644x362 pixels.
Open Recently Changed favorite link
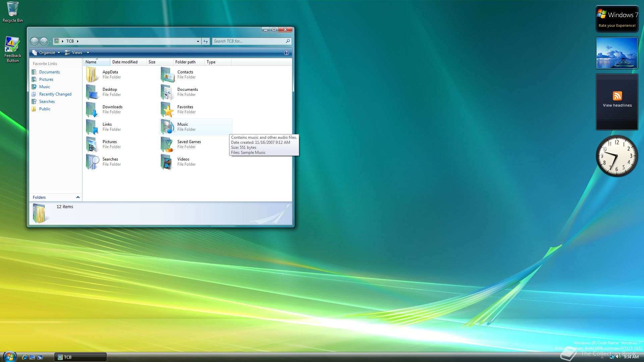(x=55, y=94)
